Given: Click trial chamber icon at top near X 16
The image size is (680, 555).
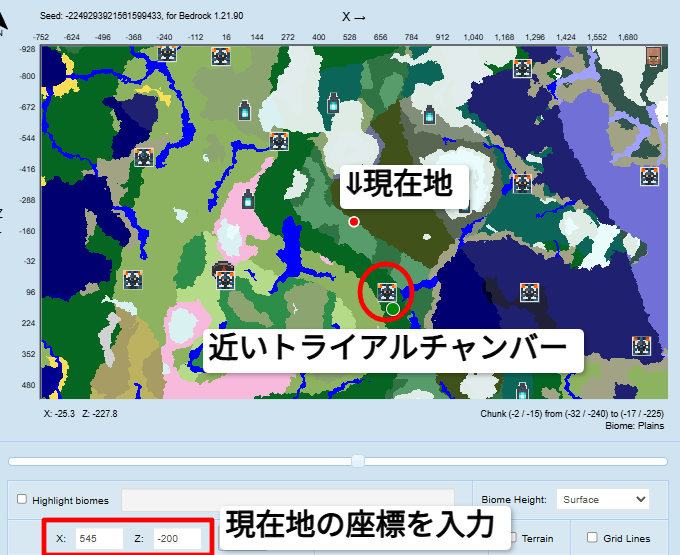Looking at the screenshot, I should click(221, 56).
